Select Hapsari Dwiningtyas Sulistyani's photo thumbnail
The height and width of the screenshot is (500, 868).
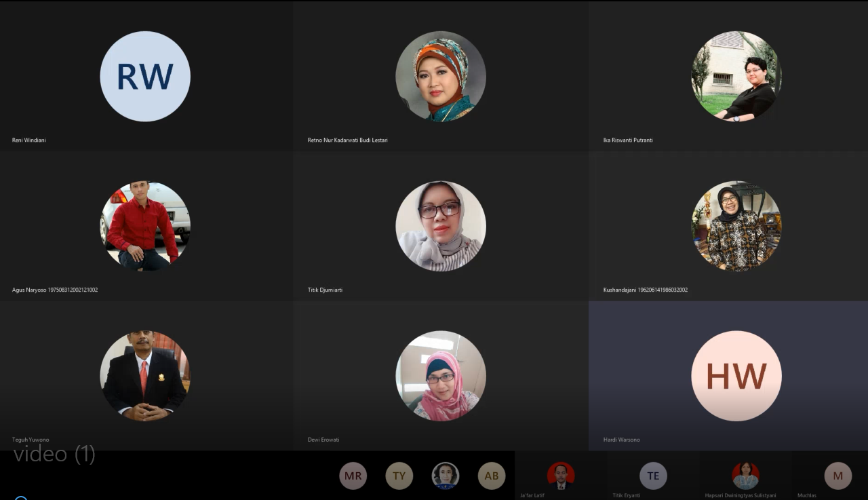pos(745,476)
